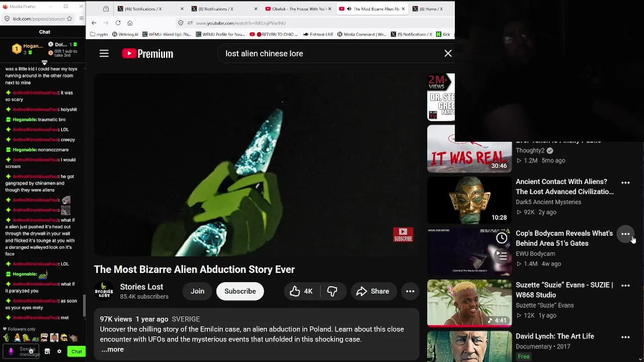
Task: Open options for Suzette Suzie Evans video
Action: 625,286
